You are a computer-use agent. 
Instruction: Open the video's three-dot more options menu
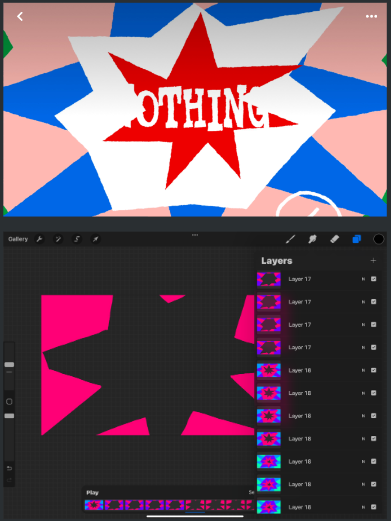(371, 16)
